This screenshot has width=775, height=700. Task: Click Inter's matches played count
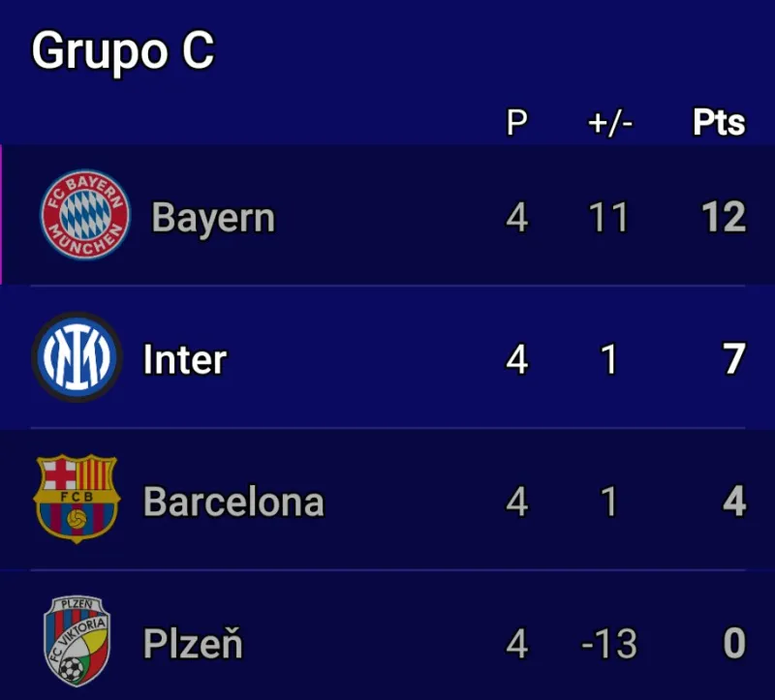517,360
